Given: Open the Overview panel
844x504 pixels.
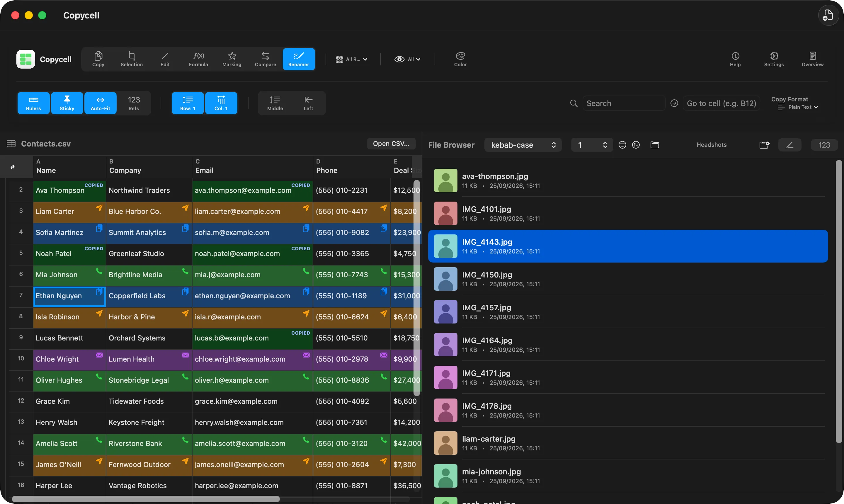Looking at the screenshot, I should pos(812,59).
